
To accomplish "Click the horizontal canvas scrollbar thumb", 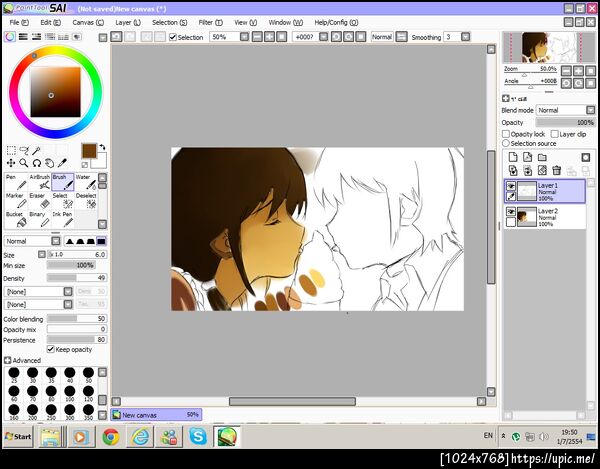I will tap(292, 401).
